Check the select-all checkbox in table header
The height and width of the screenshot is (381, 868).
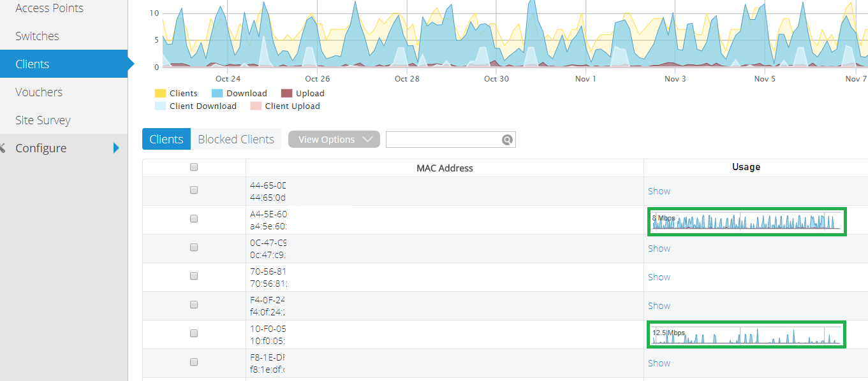193,166
